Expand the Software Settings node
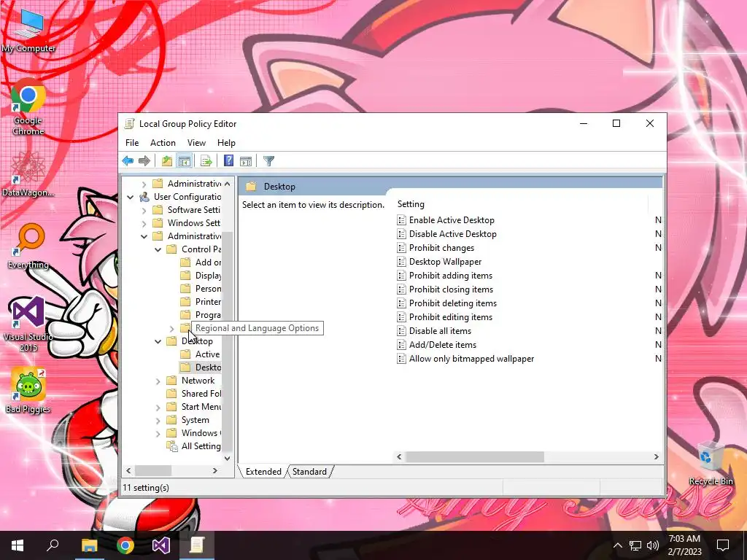The image size is (747, 560). click(x=144, y=210)
